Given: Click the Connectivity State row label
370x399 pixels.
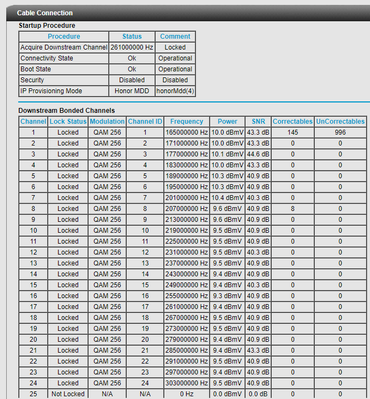Looking at the screenshot, I should pyautogui.click(x=64, y=58).
